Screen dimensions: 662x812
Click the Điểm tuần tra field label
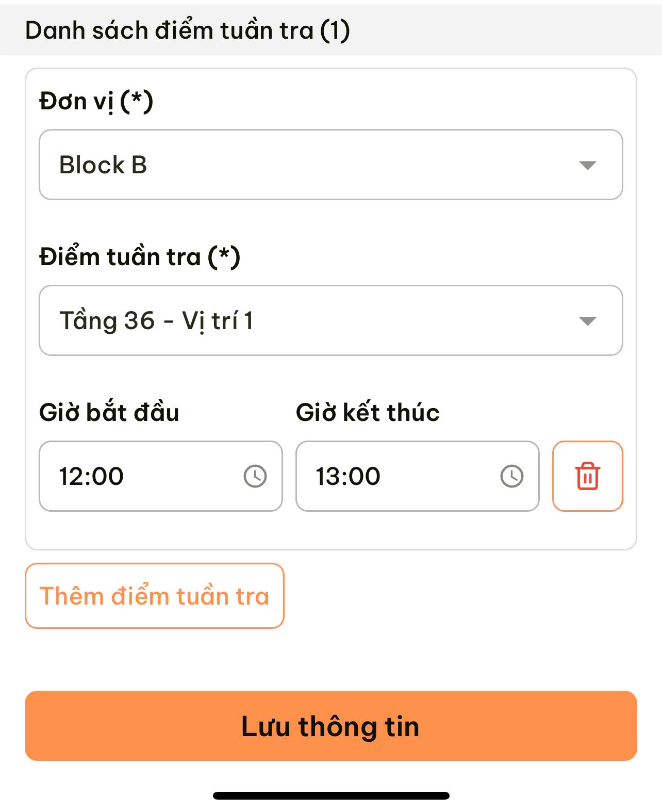(120, 257)
